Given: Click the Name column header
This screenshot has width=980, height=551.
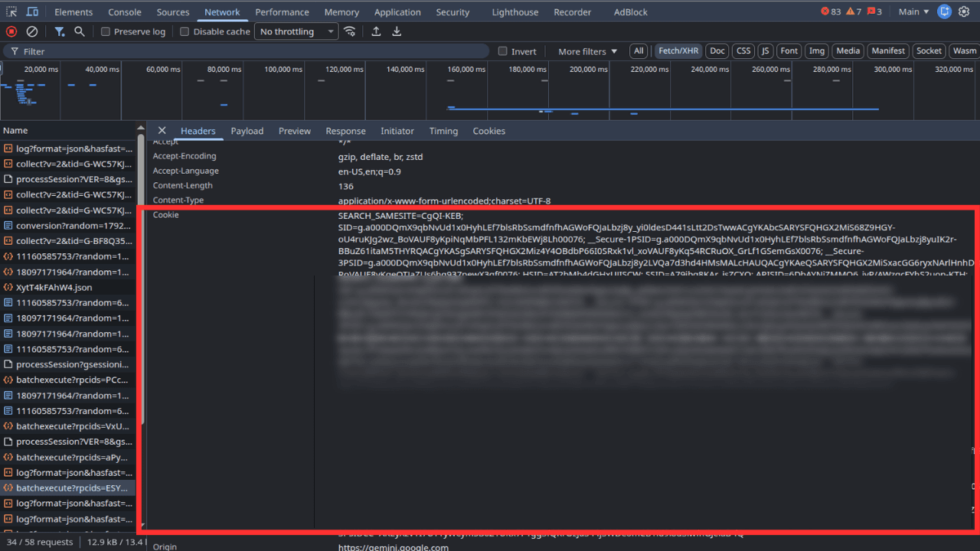Looking at the screenshot, I should 69,131.
